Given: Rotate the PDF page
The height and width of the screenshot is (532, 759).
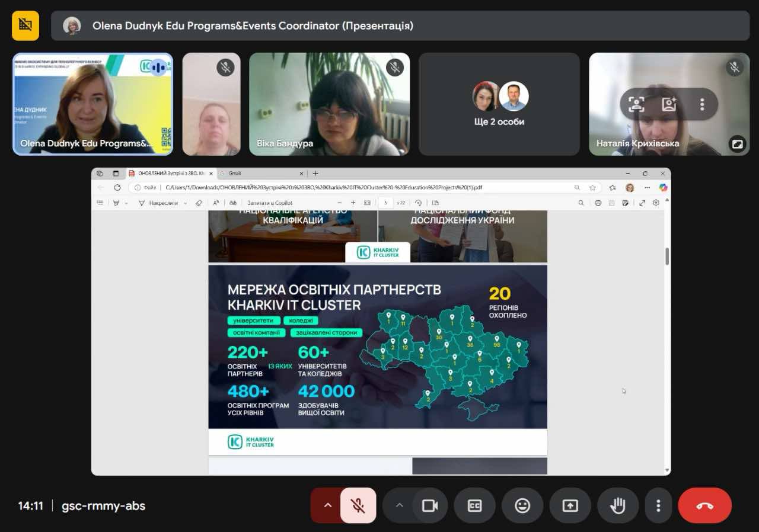Looking at the screenshot, I should [x=418, y=203].
